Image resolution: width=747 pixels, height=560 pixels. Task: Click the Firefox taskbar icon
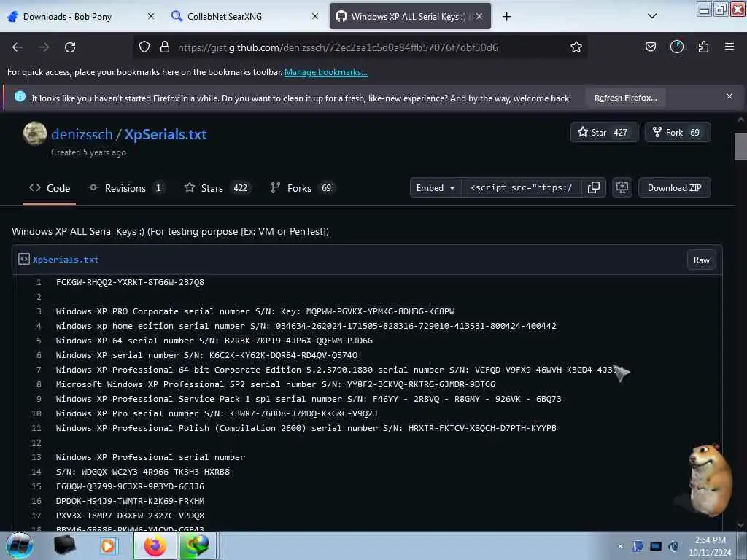coord(155,545)
